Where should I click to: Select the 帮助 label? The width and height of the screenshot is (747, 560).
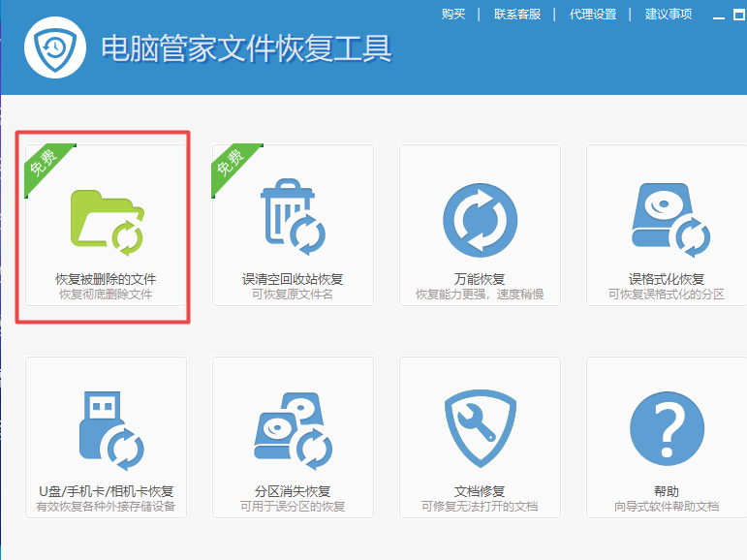click(666, 491)
